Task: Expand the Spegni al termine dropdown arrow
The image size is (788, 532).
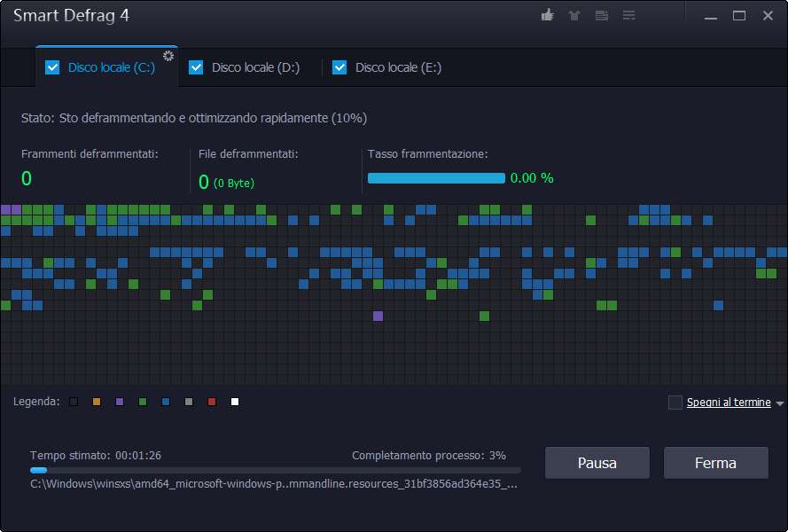Action: point(780,403)
